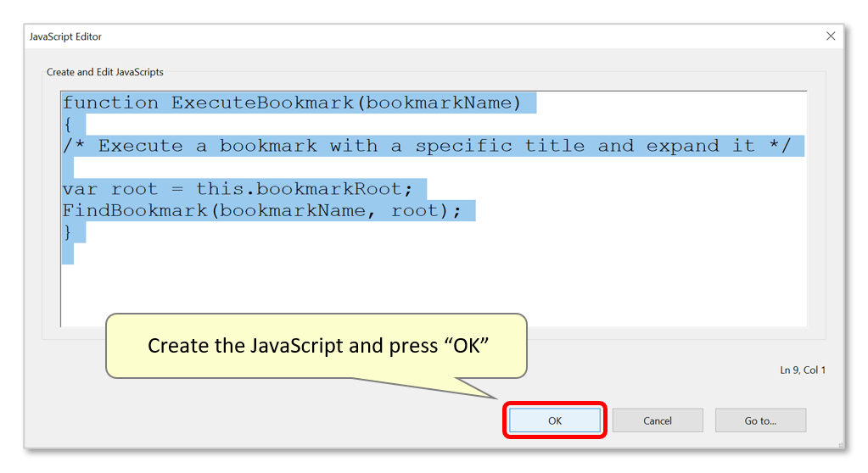This screenshot has height=473, width=868.
Task: Close the JavaScript Editor window
Action: [831, 36]
